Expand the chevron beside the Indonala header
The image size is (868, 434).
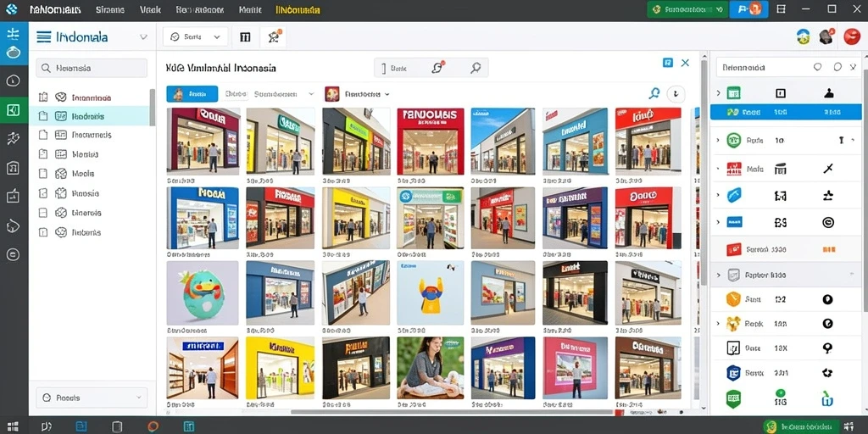143,37
